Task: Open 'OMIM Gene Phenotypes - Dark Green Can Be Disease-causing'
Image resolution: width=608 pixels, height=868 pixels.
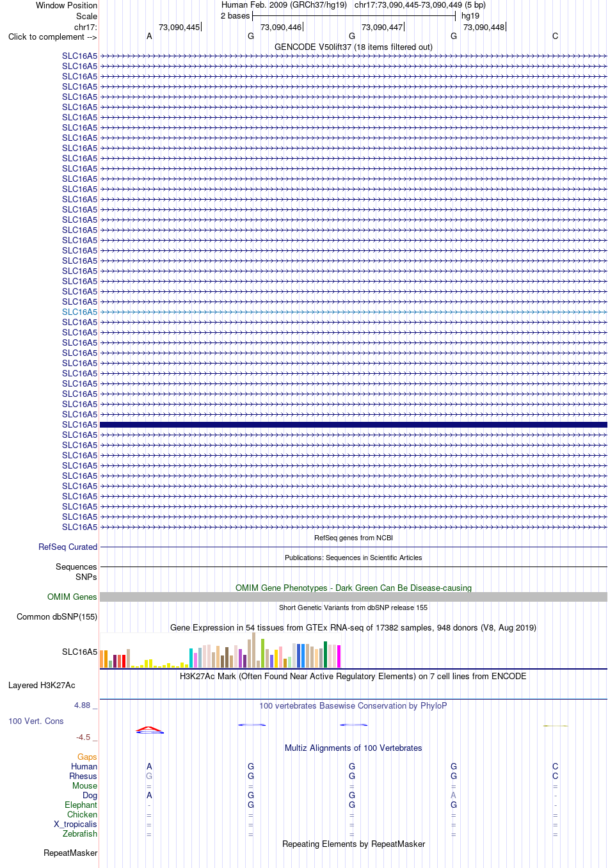Action: click(353, 588)
